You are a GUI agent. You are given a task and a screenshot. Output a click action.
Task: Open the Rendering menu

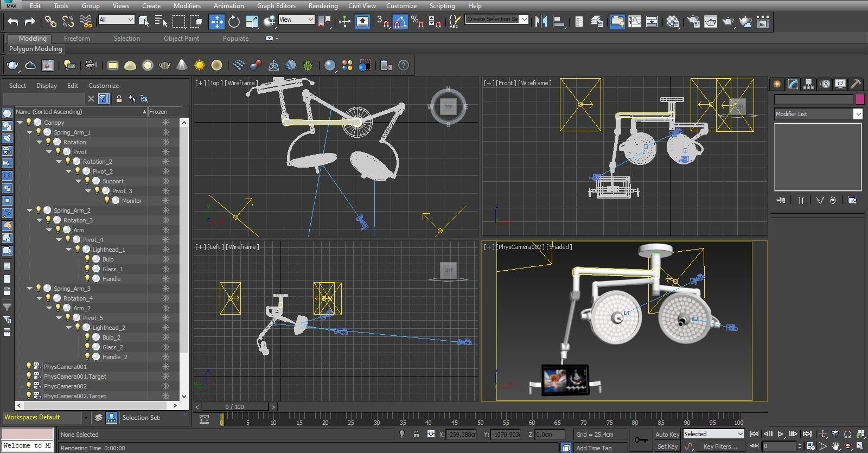(x=323, y=6)
